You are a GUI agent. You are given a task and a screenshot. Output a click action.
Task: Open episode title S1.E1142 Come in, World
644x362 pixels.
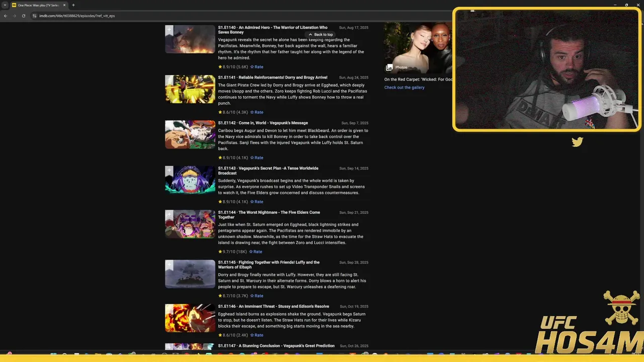pos(263,123)
